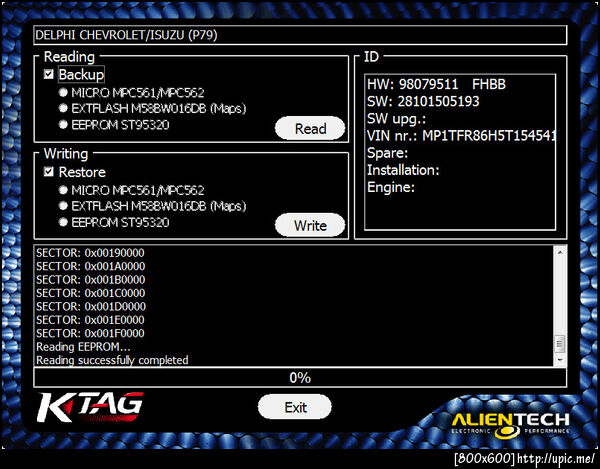Select EEPROM ST95320 under Reading
This screenshot has width=600, height=469.
tap(63, 125)
